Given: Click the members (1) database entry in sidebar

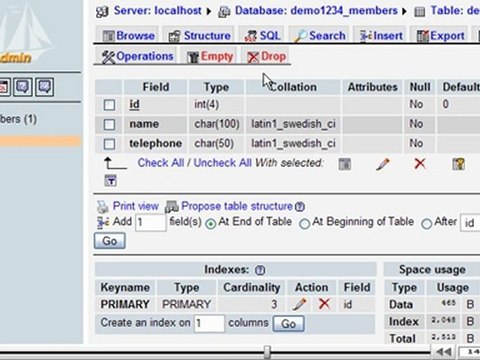Looking at the screenshot, I should [18, 119].
